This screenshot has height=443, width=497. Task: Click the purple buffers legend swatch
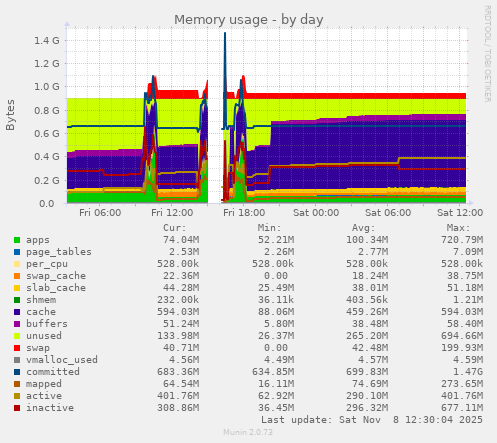click(17, 324)
